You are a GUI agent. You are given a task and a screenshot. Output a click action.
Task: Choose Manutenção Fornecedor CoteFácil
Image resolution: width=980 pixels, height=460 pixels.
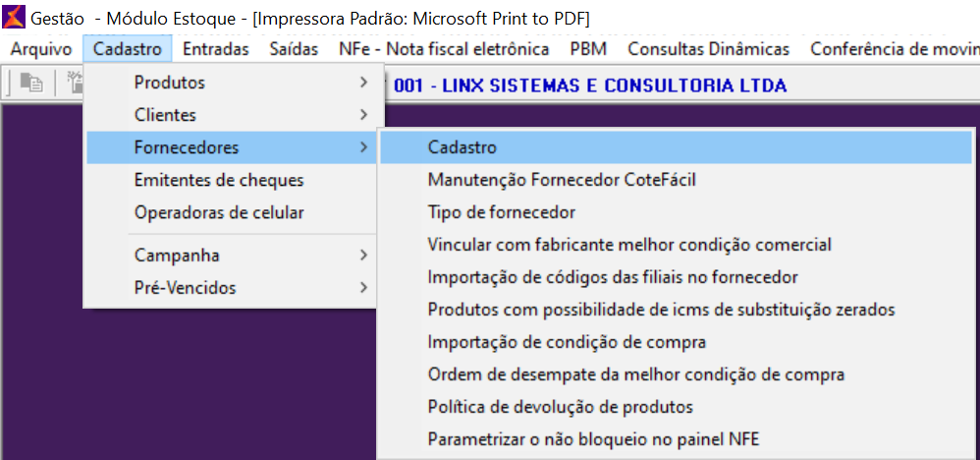(x=562, y=180)
